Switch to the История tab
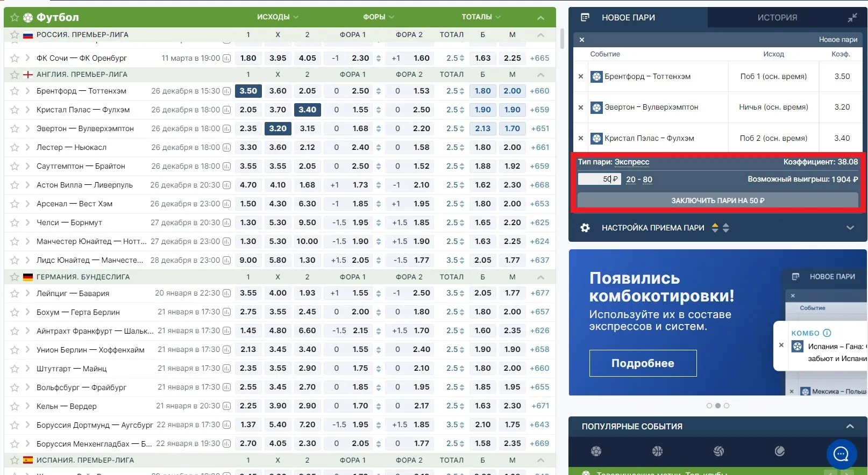The image size is (868, 475). [x=777, y=18]
